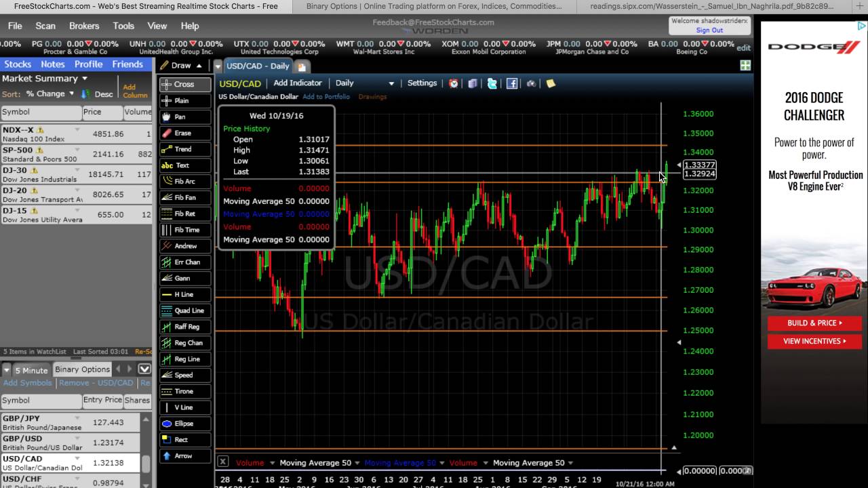Select the Ellipse drawing tool
868x488 pixels.
tap(185, 424)
